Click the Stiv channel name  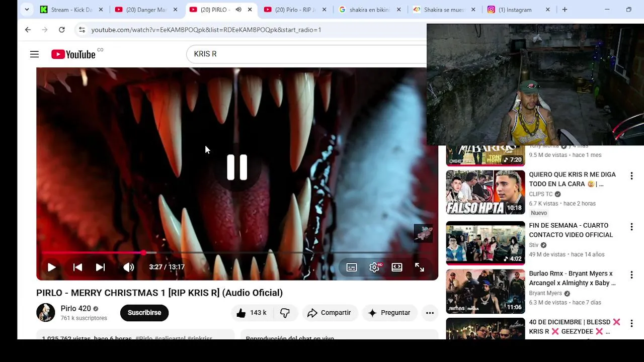pyautogui.click(x=534, y=245)
